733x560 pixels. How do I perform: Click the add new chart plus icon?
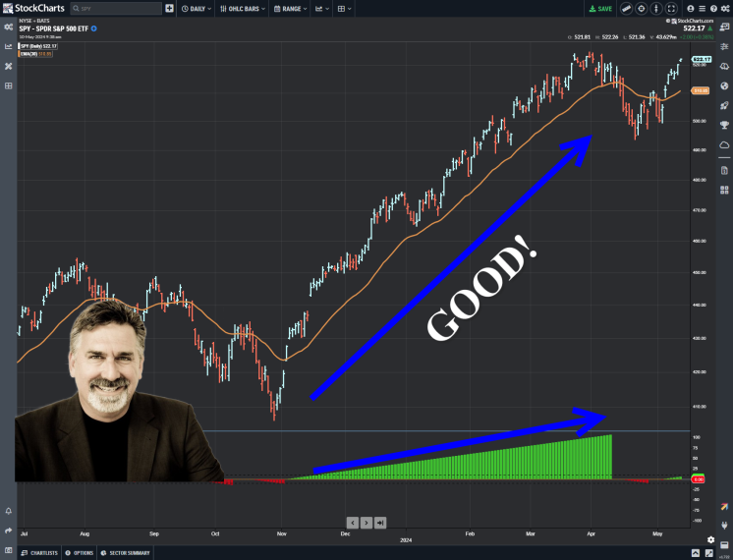169,9
